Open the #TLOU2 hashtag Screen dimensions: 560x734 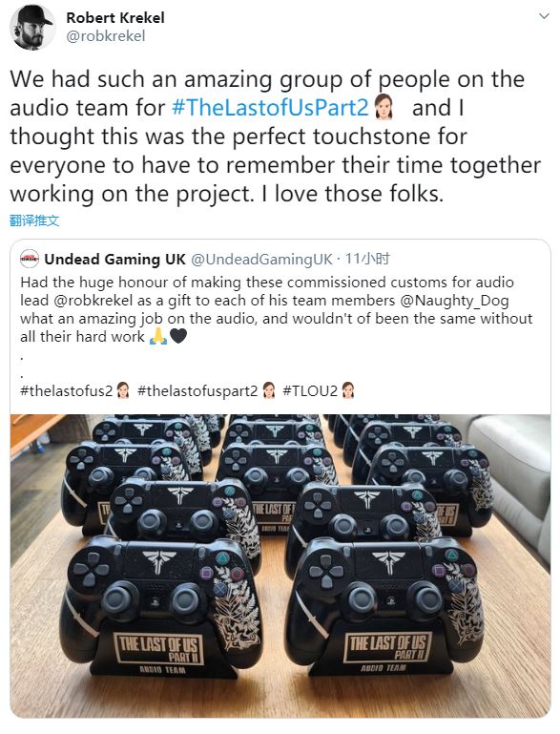310,391
